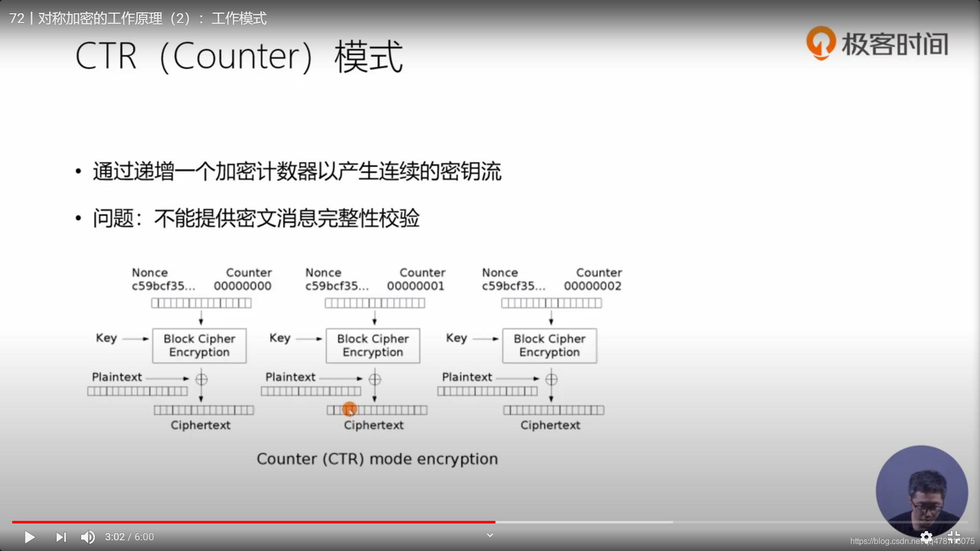Screen dimensions: 980x551
Task: Expand video player to fullscreen mode
Action: click(x=954, y=536)
